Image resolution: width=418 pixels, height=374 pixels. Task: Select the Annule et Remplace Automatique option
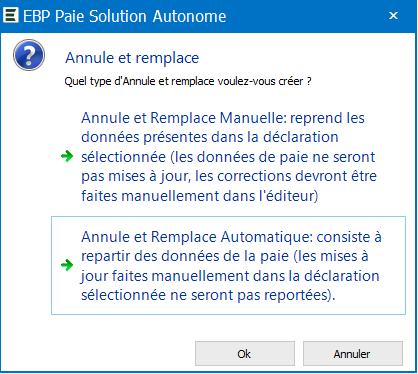click(228, 265)
